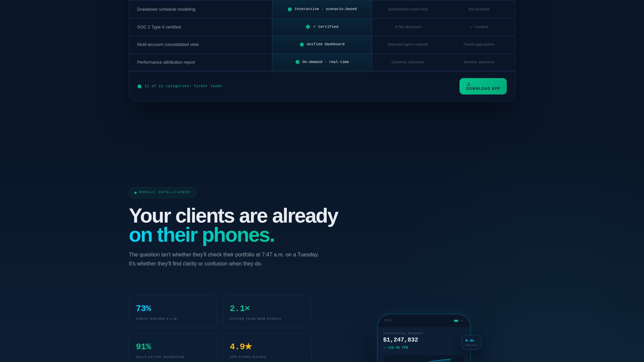Click '11 of 12 categories: Ticker leads' text
Image resolution: width=644 pixels, height=362 pixels.
(183, 86)
